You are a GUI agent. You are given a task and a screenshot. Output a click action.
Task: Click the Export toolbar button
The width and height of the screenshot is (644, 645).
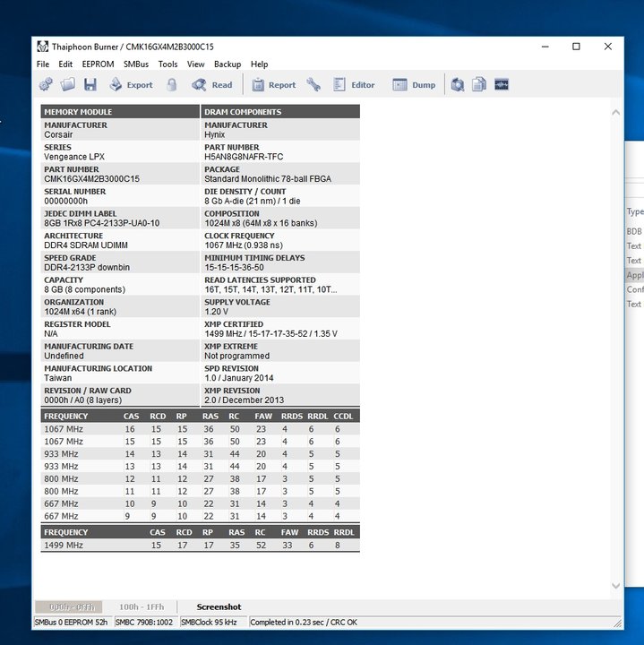[x=131, y=85]
